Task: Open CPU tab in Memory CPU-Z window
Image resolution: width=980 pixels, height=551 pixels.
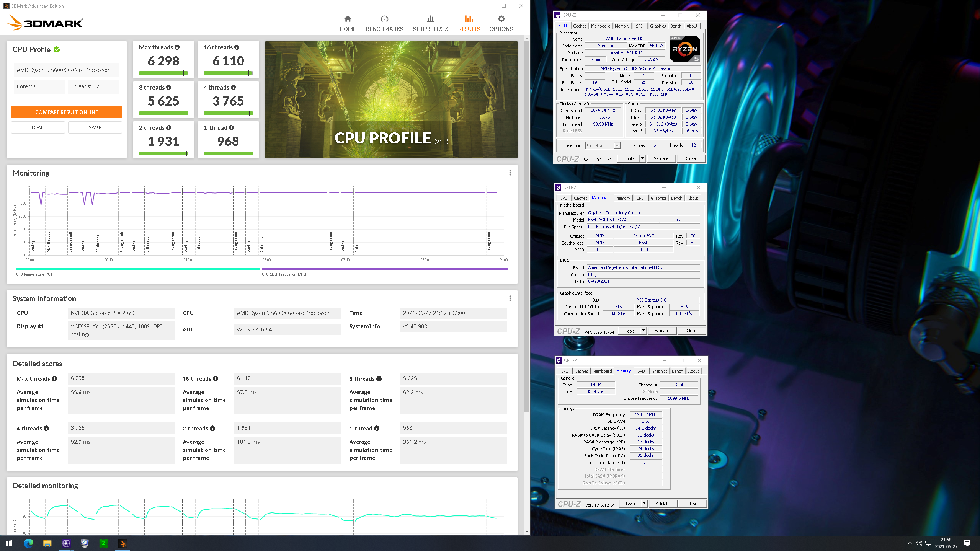Action: tap(564, 371)
